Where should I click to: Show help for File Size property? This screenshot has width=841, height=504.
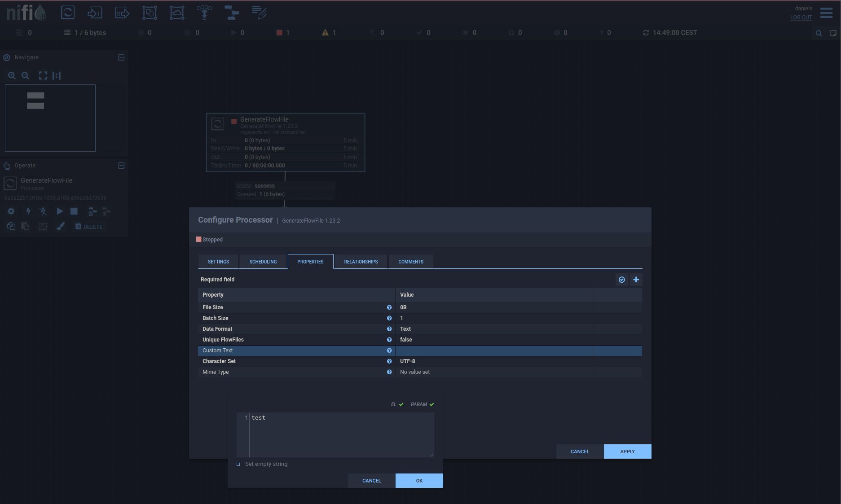(389, 307)
